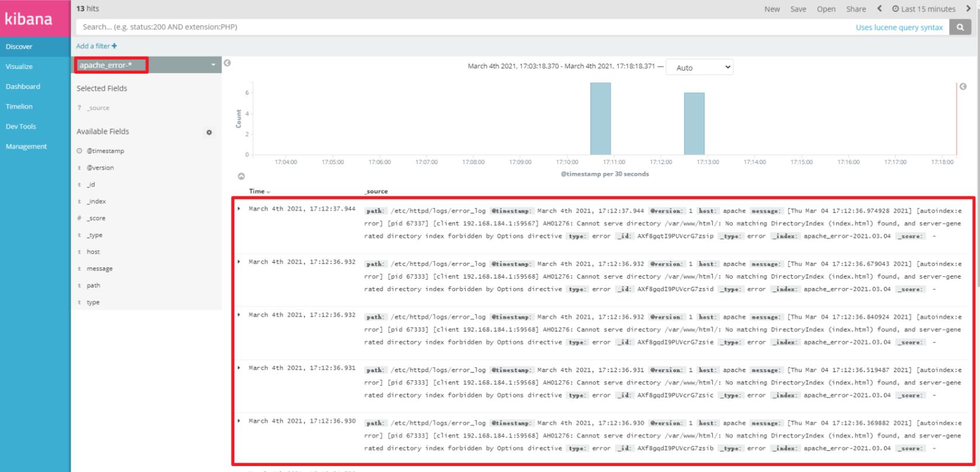This screenshot has height=472, width=980.
Task: Step time range backward arrow
Action: [x=879, y=8]
